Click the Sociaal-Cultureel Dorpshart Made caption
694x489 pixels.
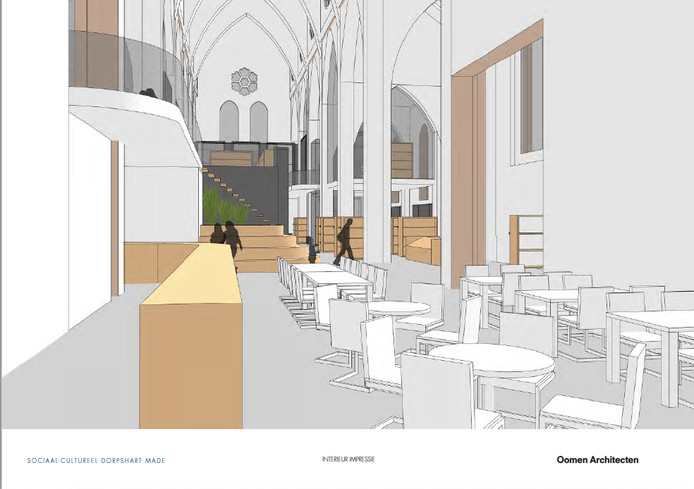pos(96,460)
